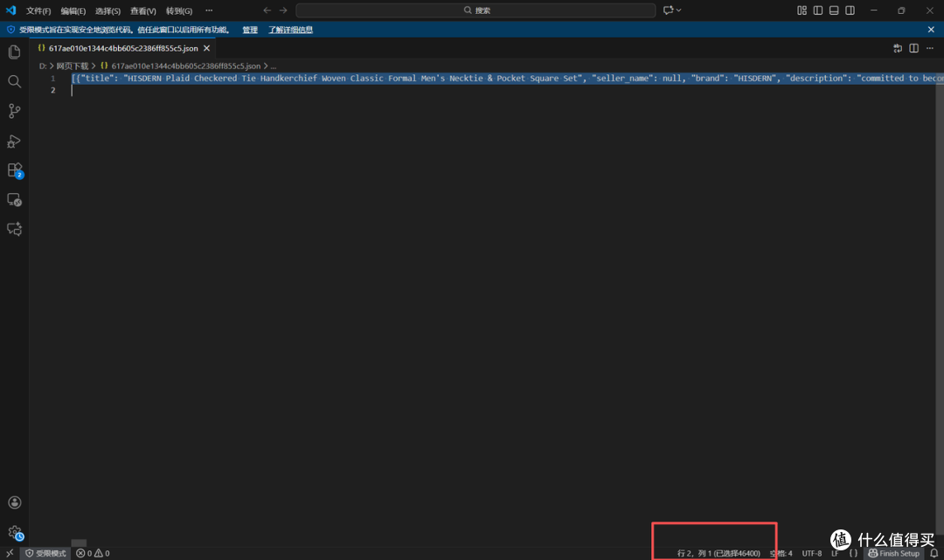Click 受限模式 status bar item
944x560 pixels.
point(45,553)
